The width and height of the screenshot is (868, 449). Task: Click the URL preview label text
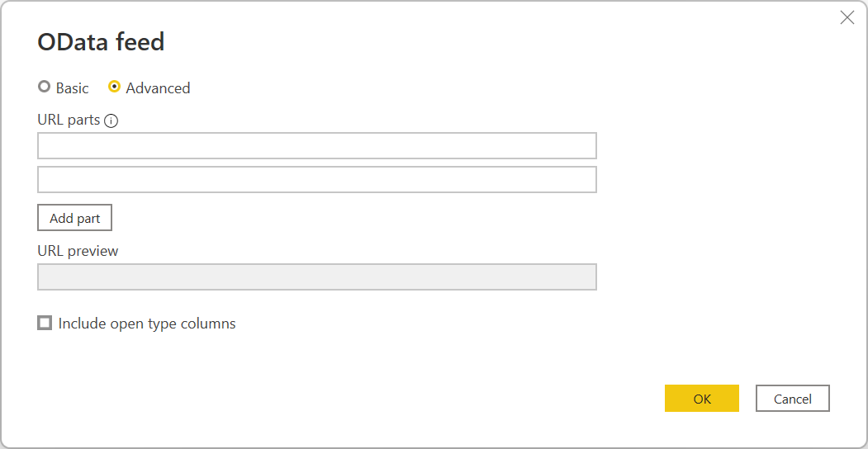[x=78, y=251]
